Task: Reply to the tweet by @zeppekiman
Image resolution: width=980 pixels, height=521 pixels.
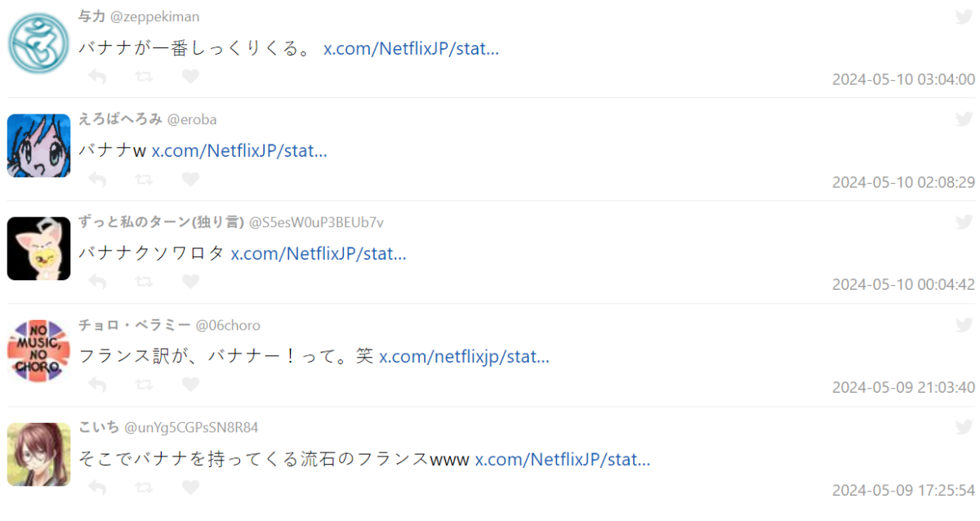Action: 97,77
